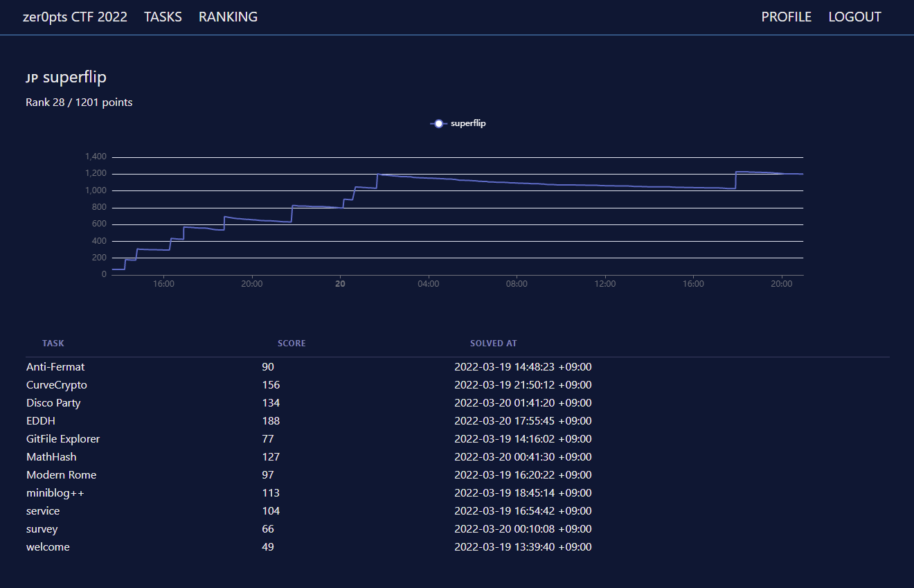This screenshot has height=588, width=914.
Task: Select the Anti-Fermat task row
Action: 458,367
